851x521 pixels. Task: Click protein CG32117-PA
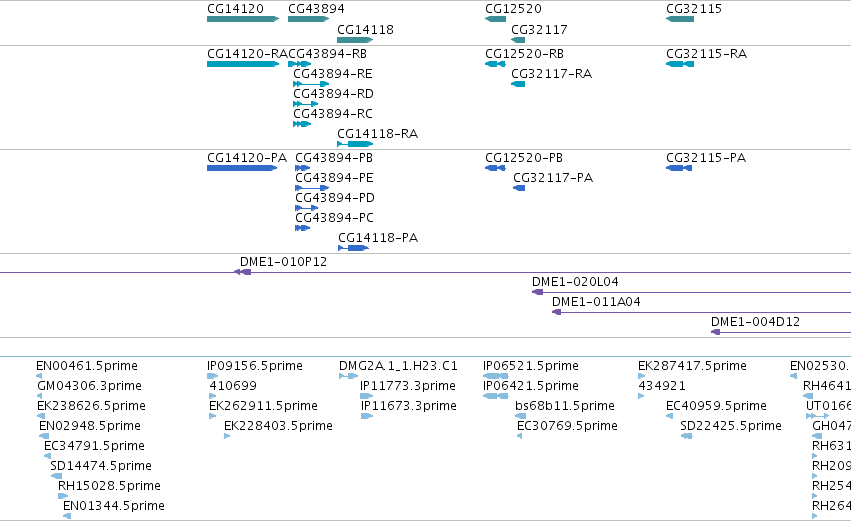tap(519, 188)
